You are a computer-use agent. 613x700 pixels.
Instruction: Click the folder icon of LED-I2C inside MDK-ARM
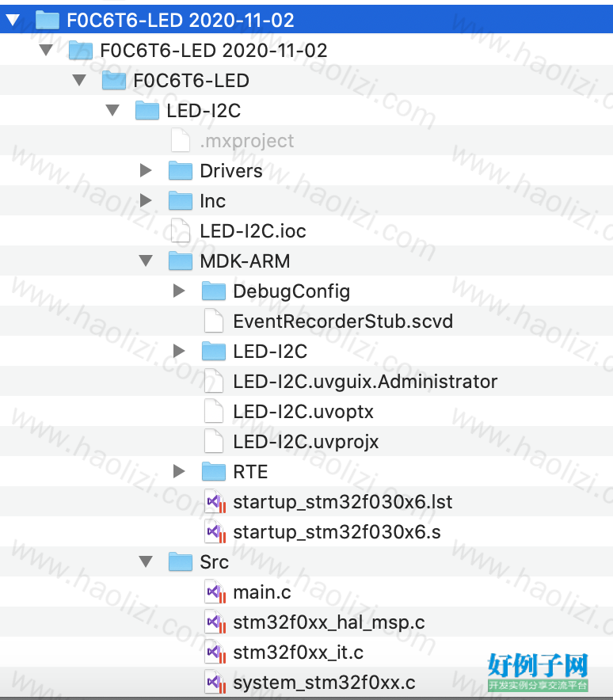(x=214, y=351)
